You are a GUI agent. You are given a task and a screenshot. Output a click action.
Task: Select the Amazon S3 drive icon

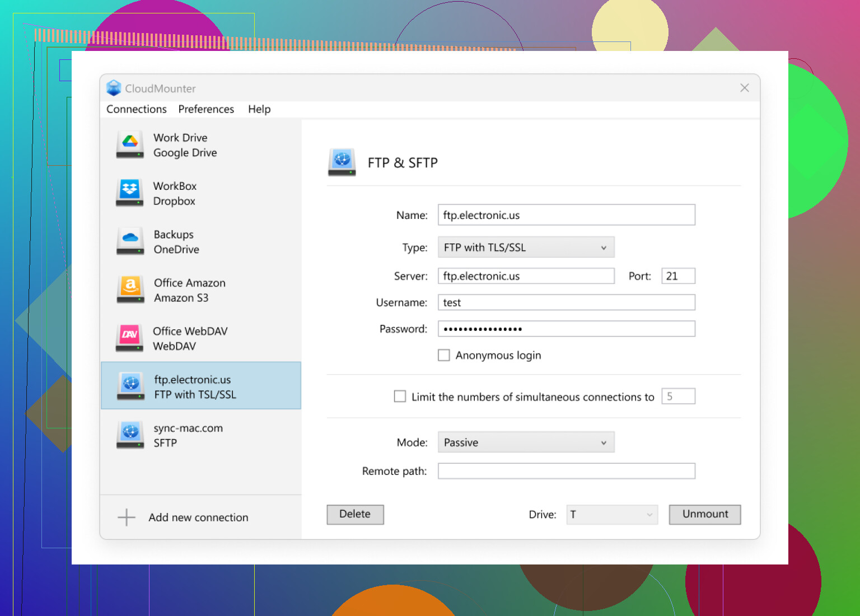coord(130,290)
